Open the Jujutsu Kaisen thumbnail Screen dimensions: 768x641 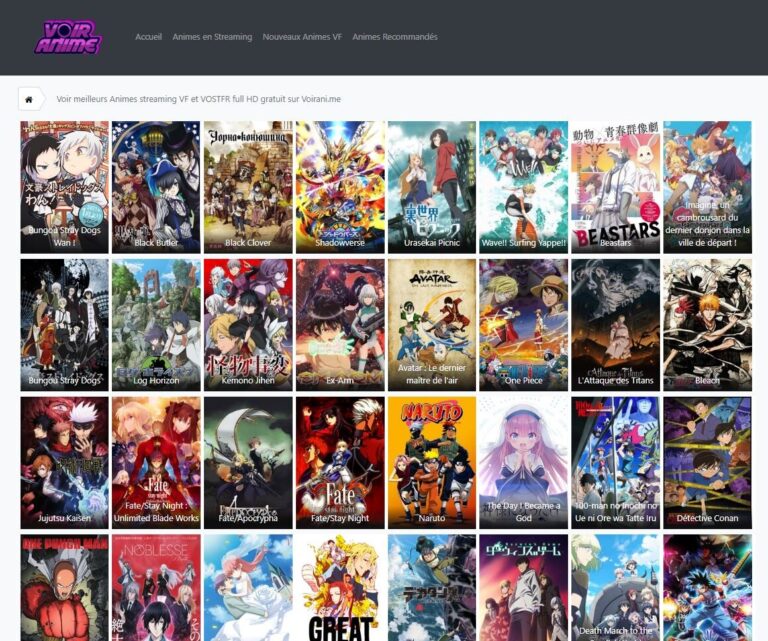point(64,463)
